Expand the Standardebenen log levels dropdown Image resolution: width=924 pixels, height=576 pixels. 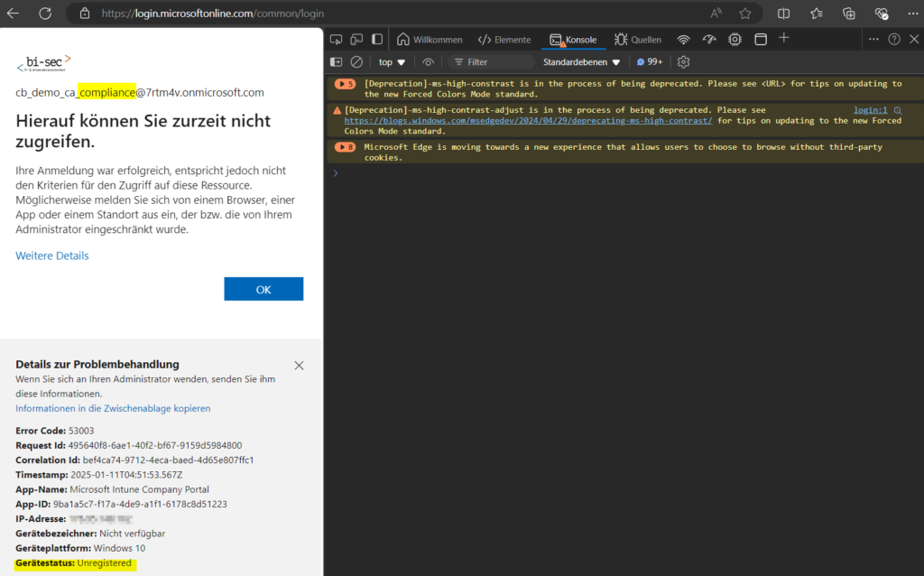[x=582, y=62]
